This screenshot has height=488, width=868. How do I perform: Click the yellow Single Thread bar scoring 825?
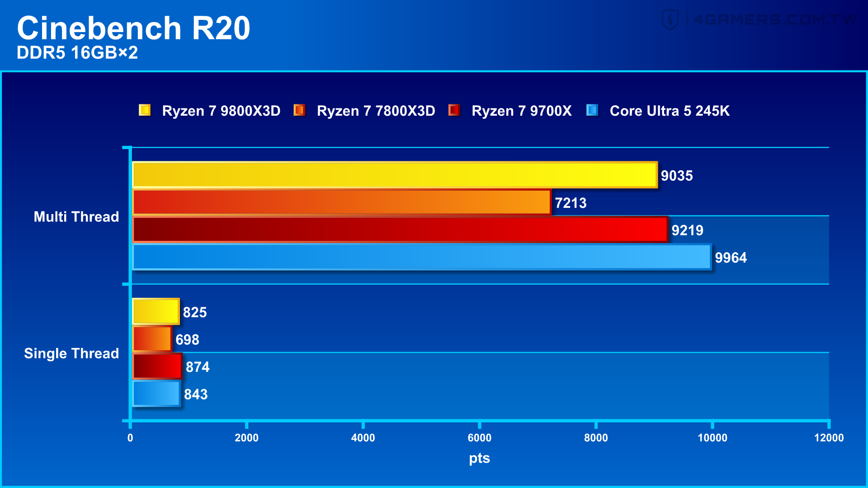pyautogui.click(x=156, y=311)
